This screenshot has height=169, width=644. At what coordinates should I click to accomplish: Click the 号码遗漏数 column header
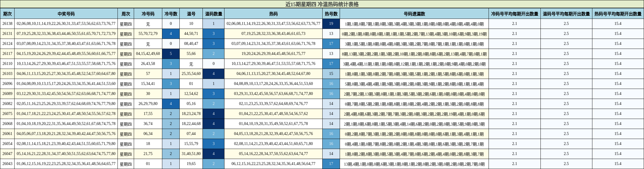point(414,14)
